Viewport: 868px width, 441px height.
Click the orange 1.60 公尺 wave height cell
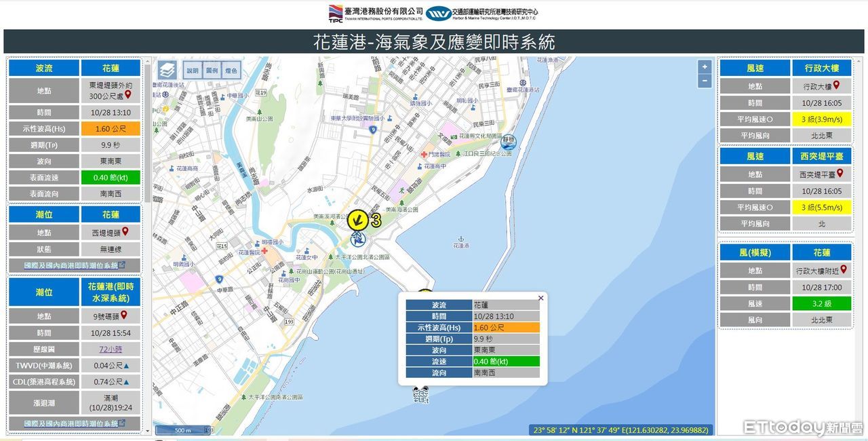coord(111,128)
